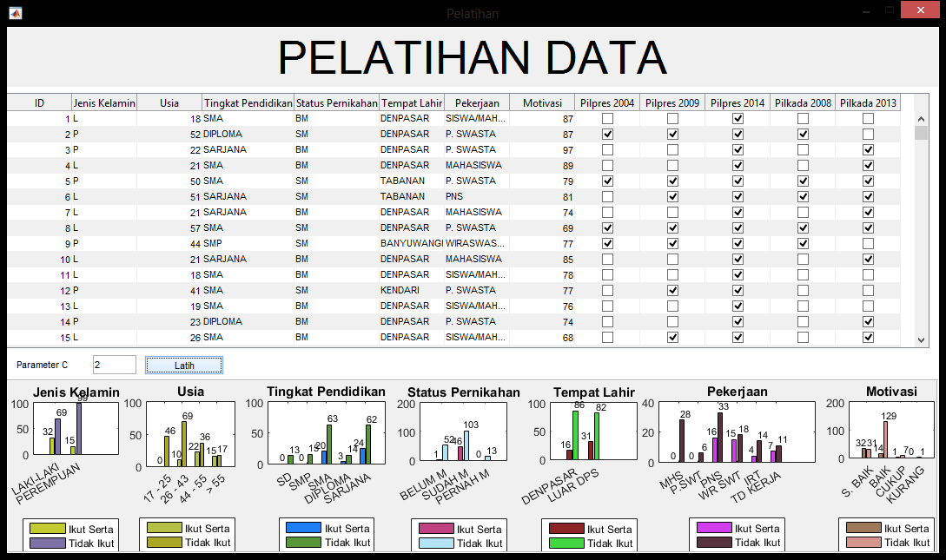Click the table's vertical scrollbar thumb

[921, 132]
